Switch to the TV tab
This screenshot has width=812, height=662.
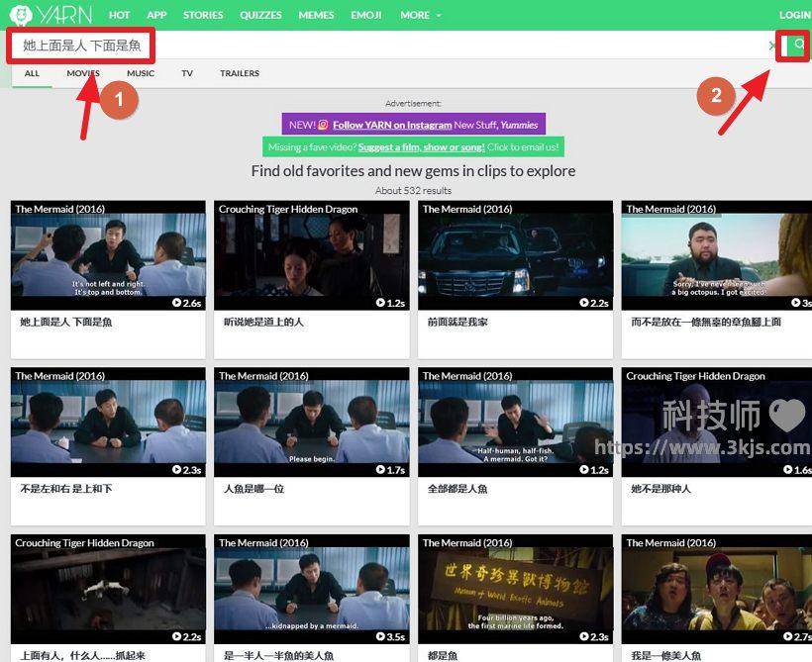click(187, 73)
